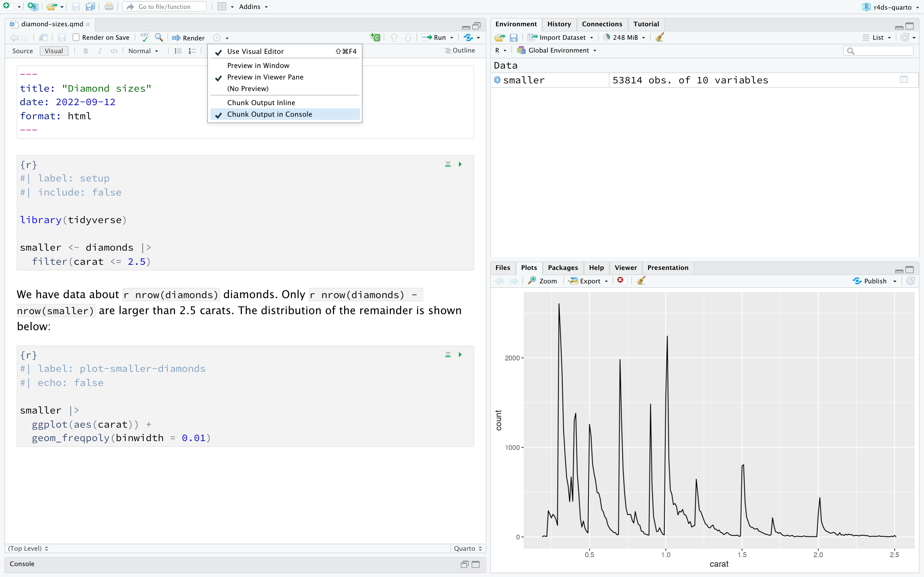Image resolution: width=924 pixels, height=577 pixels.
Task: Click the Outline toggle button
Action: point(460,52)
